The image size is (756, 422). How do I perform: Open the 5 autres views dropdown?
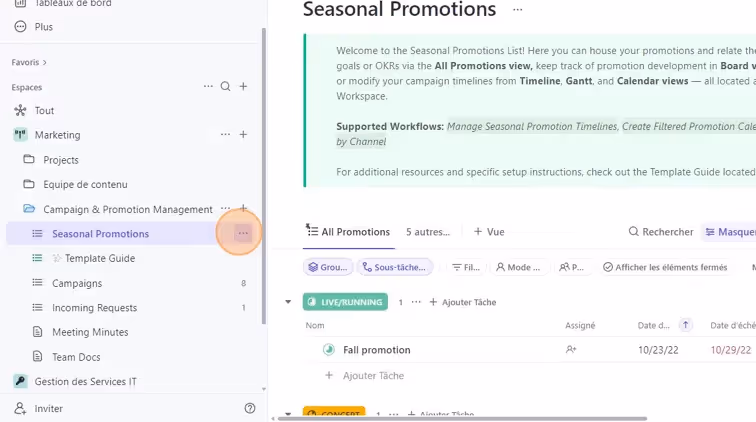click(x=428, y=232)
